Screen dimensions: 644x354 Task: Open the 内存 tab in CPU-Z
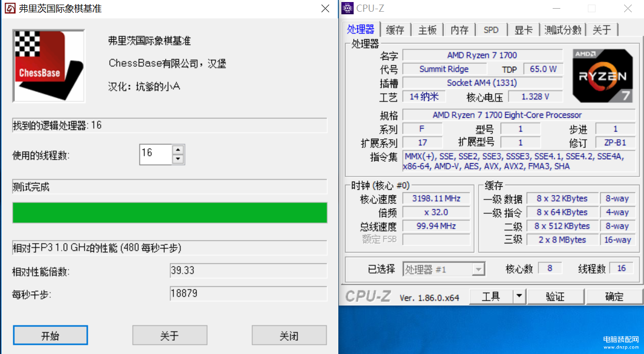pos(459,30)
